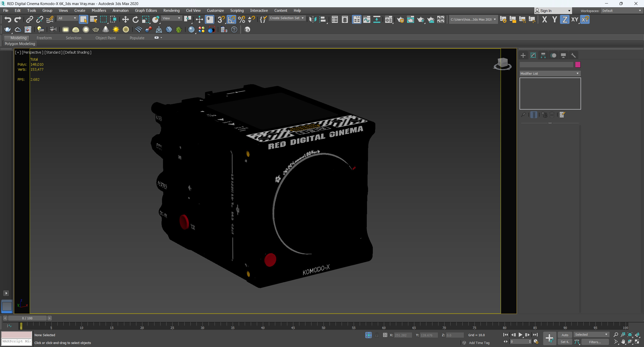This screenshot has height=347, width=644.
Task: Click Zoom Extents All Selected icon
Action: coord(637,335)
